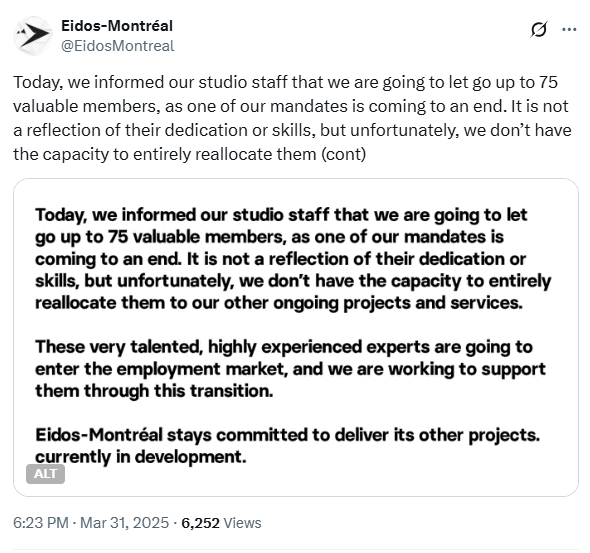Click the Grok explain-post icon
590x553 pixels.
coord(538,29)
